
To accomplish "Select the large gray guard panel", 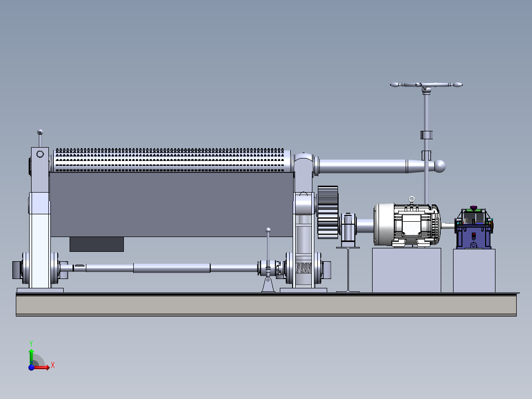I will click(172, 204).
